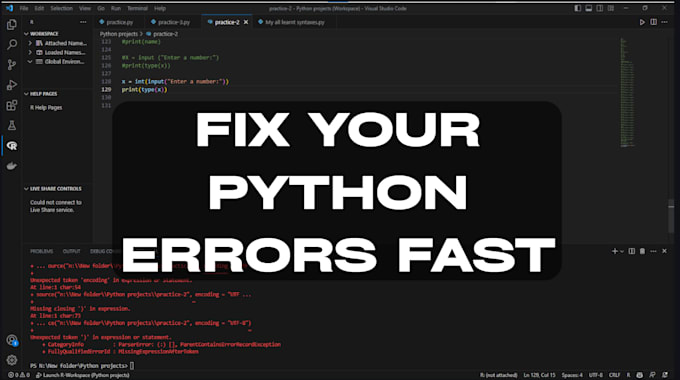
Task: Open the Run and Debug view
Action: click(x=12, y=85)
